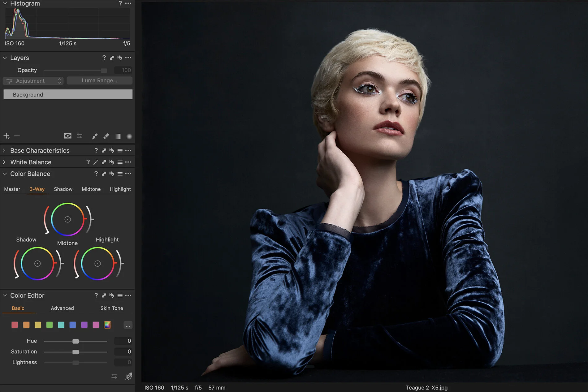Screen dimensions: 588x392
Task: Select the Brush tool in the Layers panel
Action: [95, 136]
